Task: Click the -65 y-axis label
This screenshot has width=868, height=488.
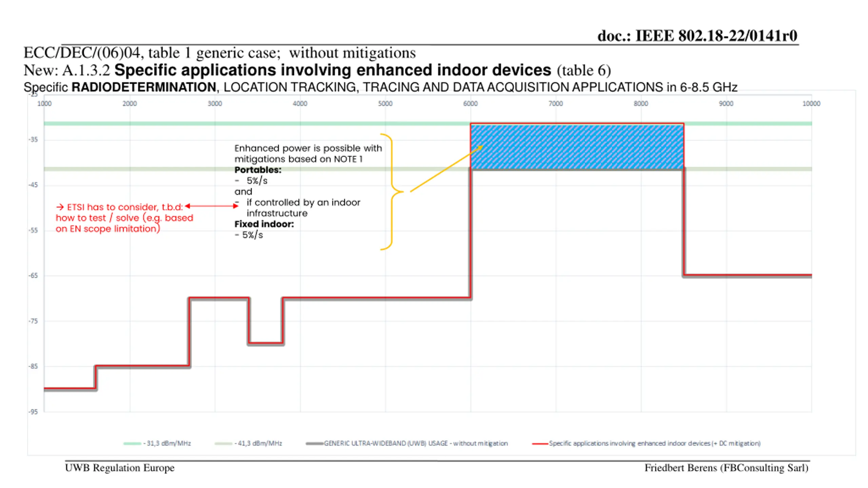Action: [33, 276]
